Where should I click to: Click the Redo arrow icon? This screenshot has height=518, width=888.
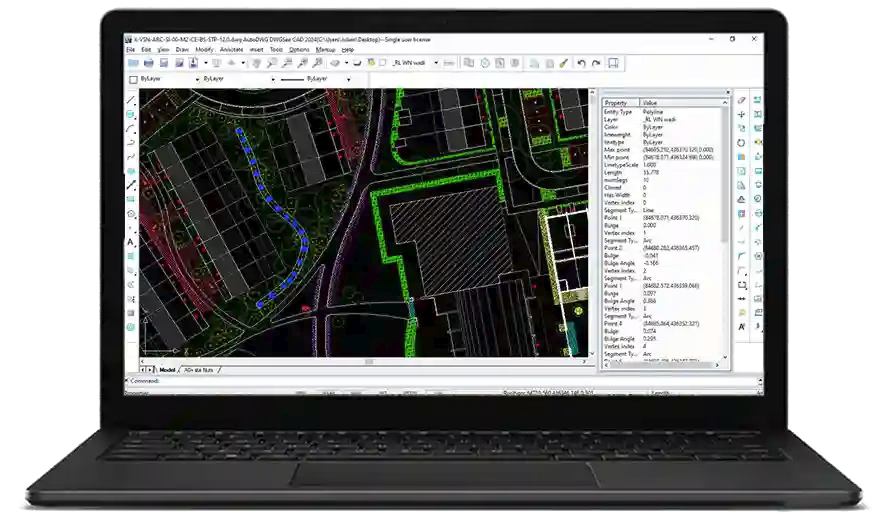[596, 63]
